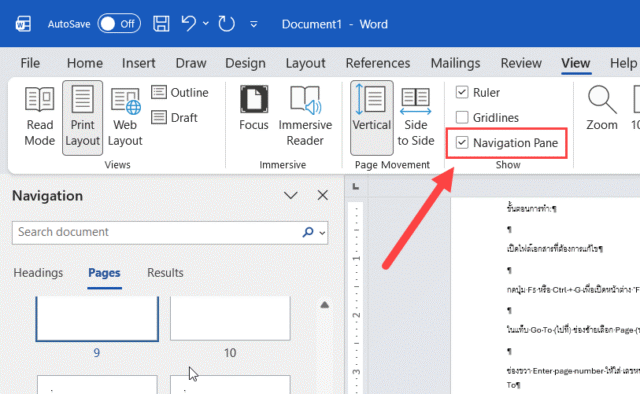
Task: Select the Pages tab in Navigation
Action: pyautogui.click(x=104, y=273)
